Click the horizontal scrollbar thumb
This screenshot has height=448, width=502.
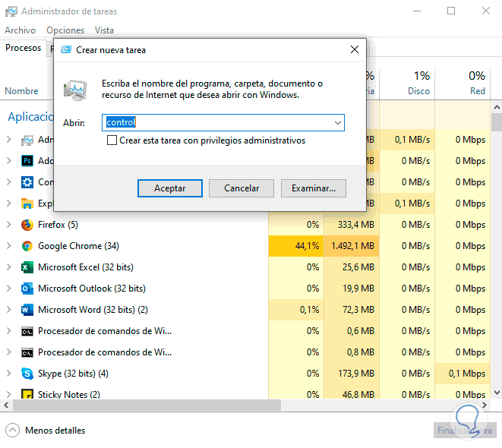click(147, 405)
